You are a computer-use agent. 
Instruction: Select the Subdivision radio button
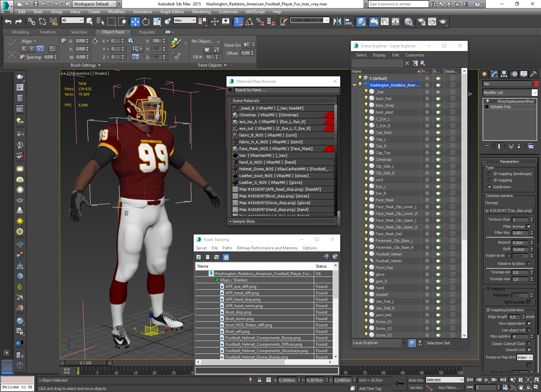coord(489,187)
